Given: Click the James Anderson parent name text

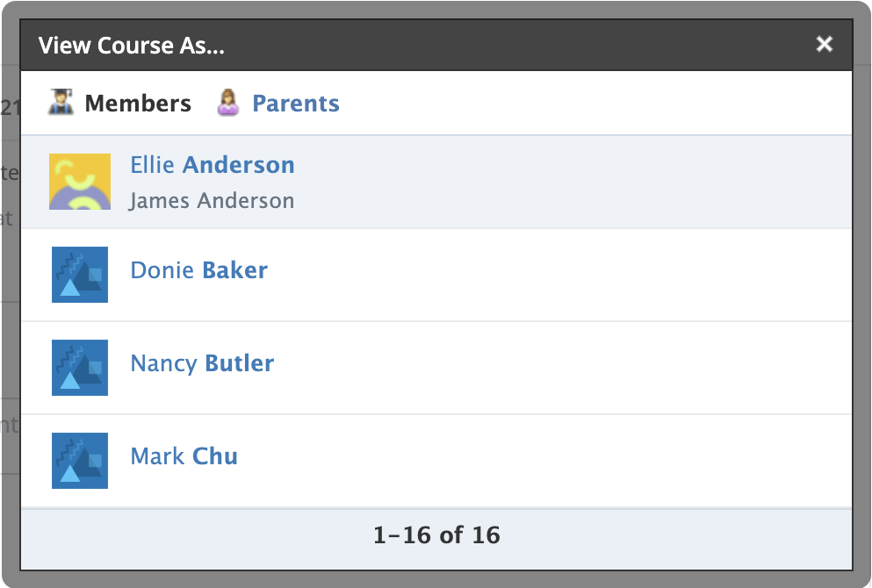Looking at the screenshot, I should pos(212,201).
